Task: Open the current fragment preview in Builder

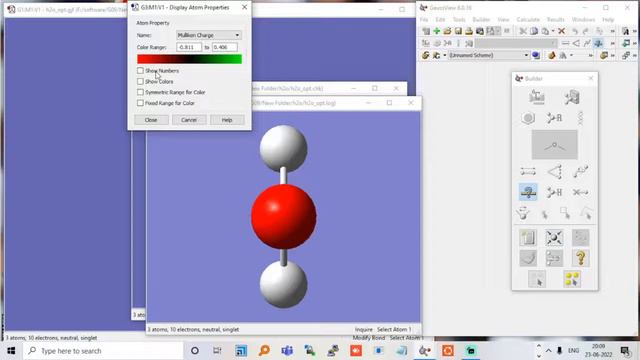Action: (554, 144)
